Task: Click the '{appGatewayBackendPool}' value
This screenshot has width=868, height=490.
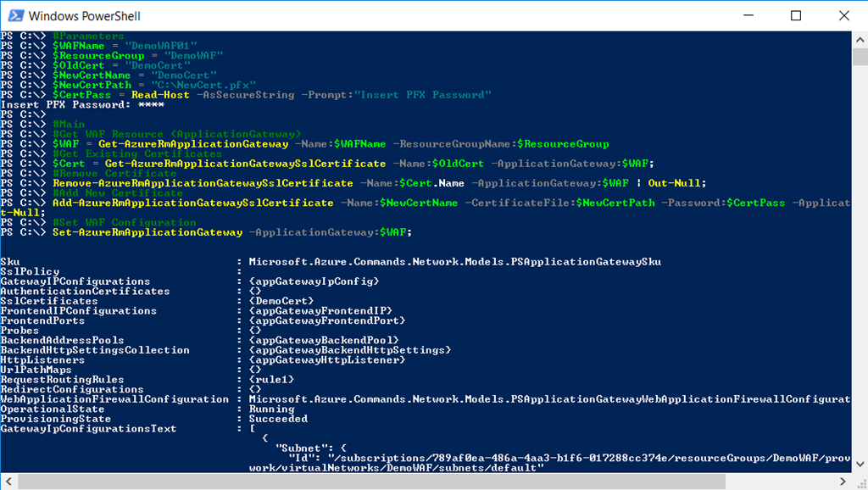Action: (324, 341)
